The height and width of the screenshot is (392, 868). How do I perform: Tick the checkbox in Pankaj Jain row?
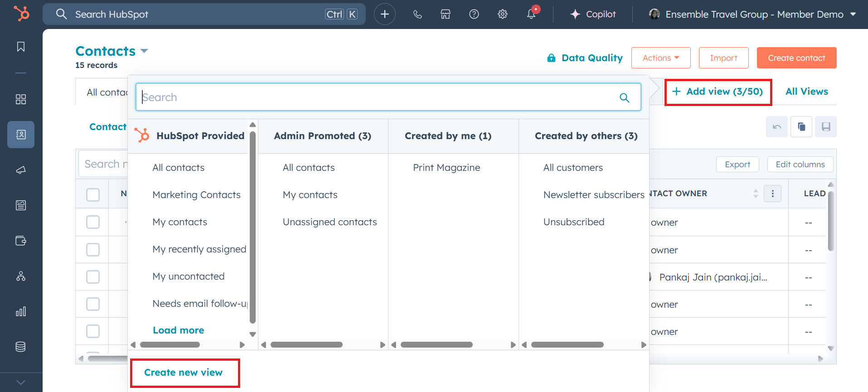click(93, 277)
